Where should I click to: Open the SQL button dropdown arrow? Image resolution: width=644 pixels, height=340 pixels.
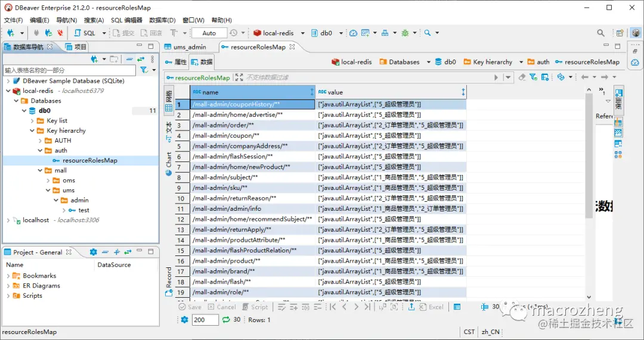[104, 33]
